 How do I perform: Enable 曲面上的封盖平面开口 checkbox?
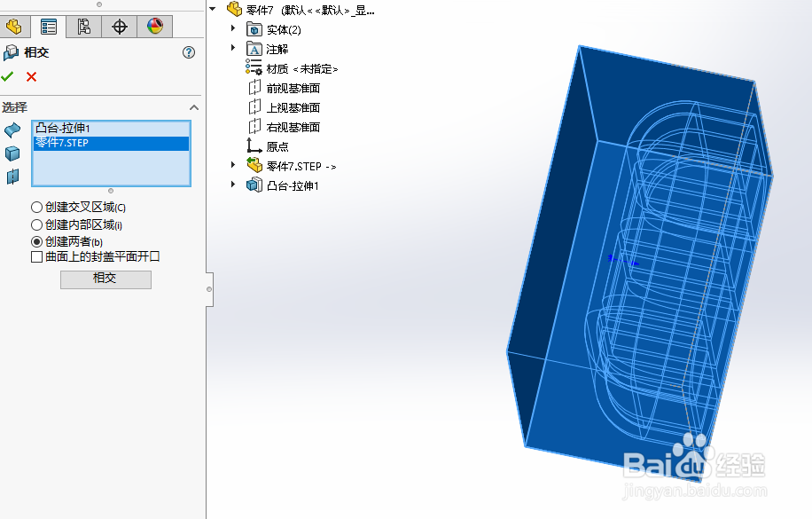pos(36,256)
